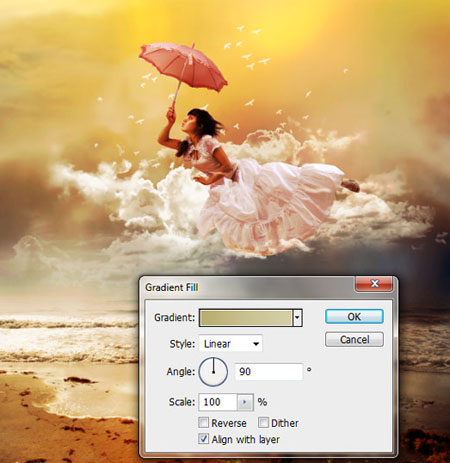Open the Scale slider popup arrow
Screen dimensions: 450x463
[x=245, y=402]
